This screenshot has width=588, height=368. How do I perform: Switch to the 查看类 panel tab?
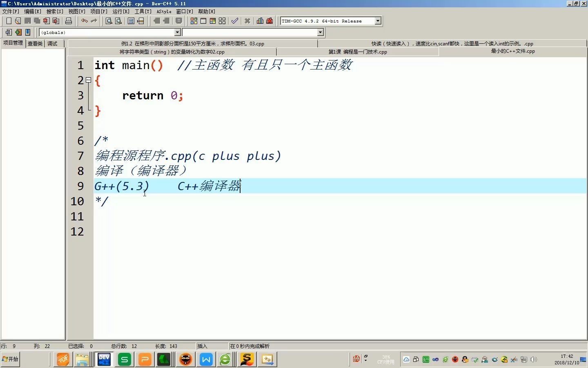(35, 43)
